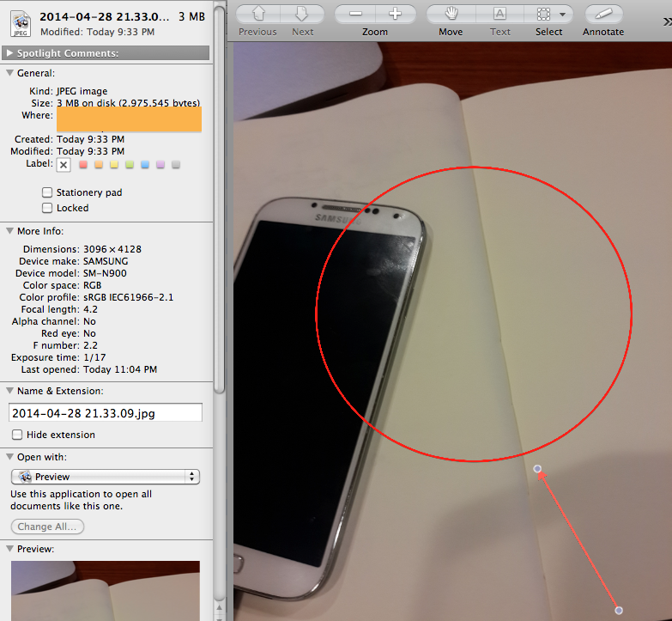
Task: Open the Preview application dropdown
Action: pos(106,477)
